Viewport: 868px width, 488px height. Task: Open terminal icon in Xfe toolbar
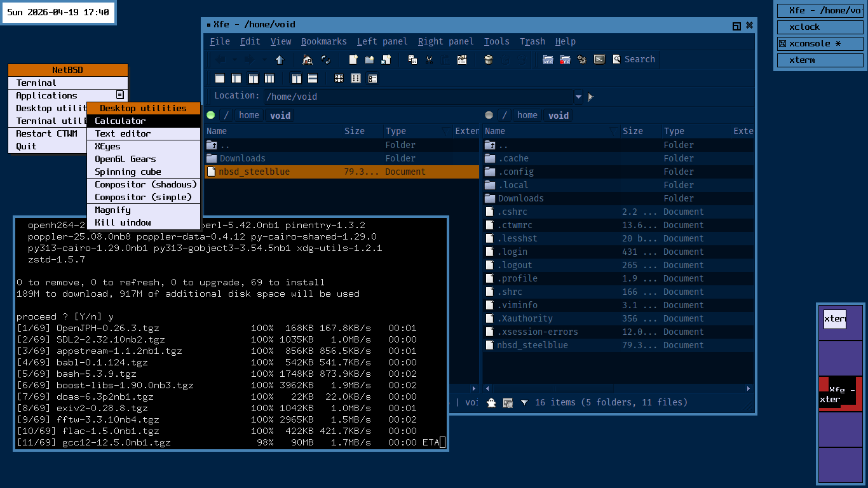pyautogui.click(x=599, y=60)
